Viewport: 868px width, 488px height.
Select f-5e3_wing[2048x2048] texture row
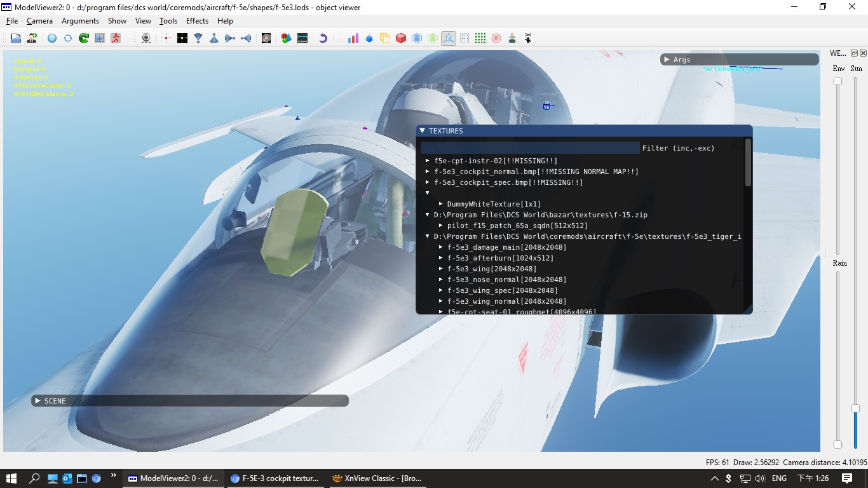pyautogui.click(x=492, y=269)
